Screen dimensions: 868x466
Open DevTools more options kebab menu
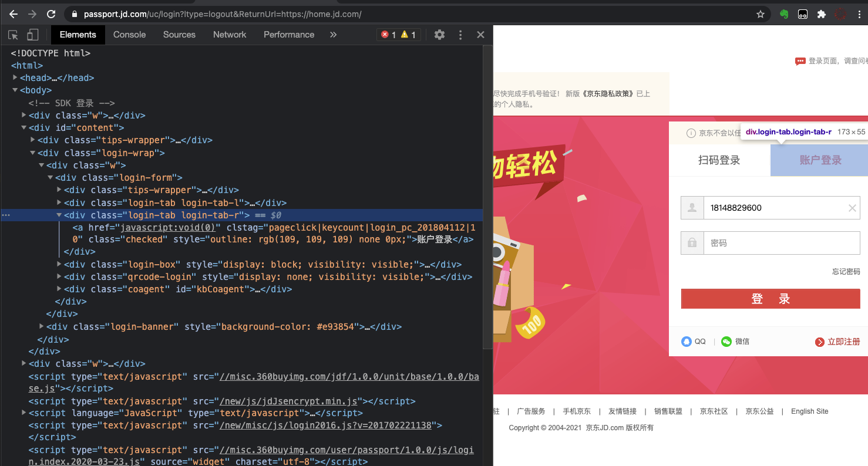pyautogui.click(x=460, y=35)
